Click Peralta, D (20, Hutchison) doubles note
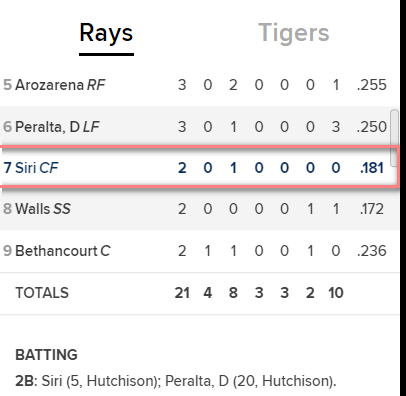Viewport: 406px width, 396px height. coord(251,381)
